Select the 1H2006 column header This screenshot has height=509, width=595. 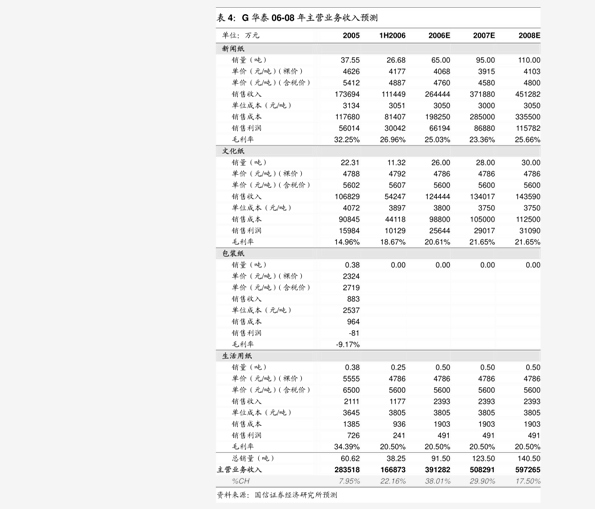(392, 35)
